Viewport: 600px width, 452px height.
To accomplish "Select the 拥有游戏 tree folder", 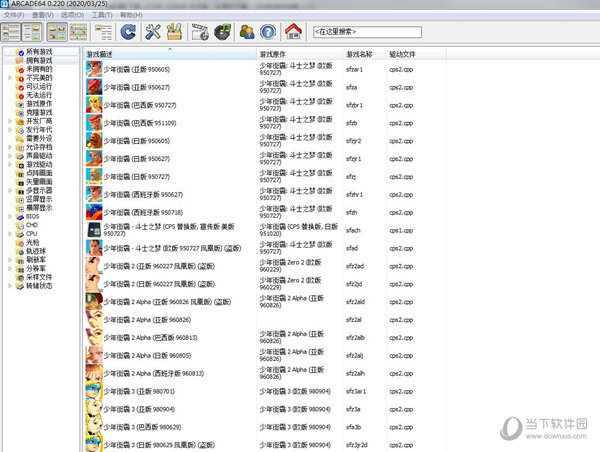I will pos(39,60).
